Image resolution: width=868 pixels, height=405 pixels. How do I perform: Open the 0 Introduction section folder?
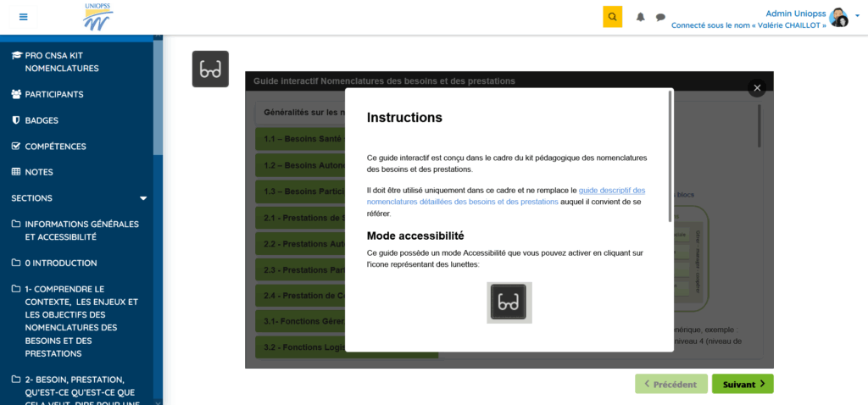click(x=61, y=263)
